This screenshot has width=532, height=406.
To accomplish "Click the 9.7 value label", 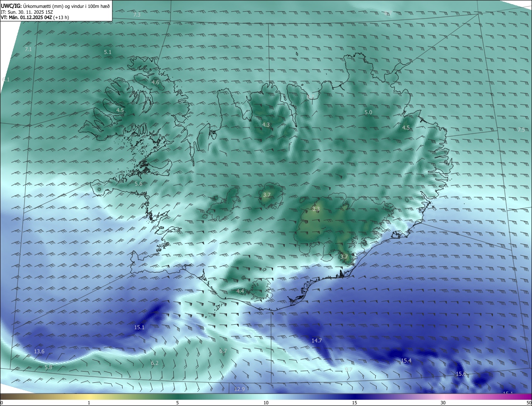I will [349, 369].
